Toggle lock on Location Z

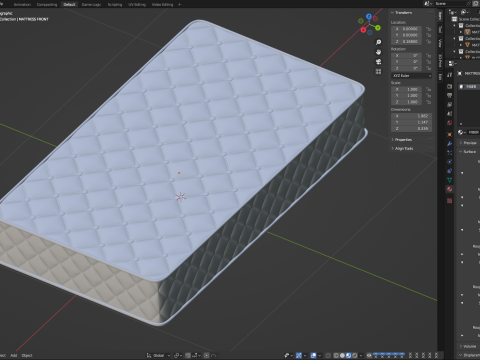click(x=428, y=42)
